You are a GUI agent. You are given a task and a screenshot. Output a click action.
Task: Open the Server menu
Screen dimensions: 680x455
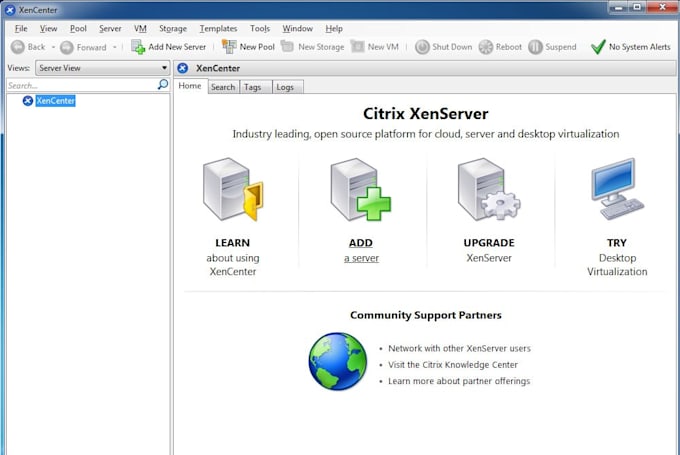coord(110,29)
